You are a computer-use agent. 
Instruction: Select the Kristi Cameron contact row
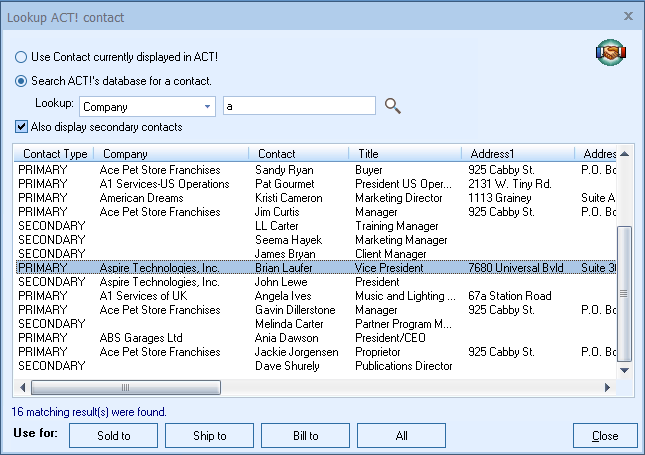coord(290,198)
